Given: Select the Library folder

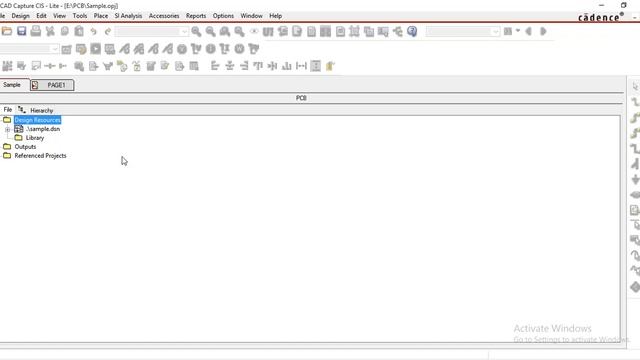Looking at the screenshot, I should (35, 138).
